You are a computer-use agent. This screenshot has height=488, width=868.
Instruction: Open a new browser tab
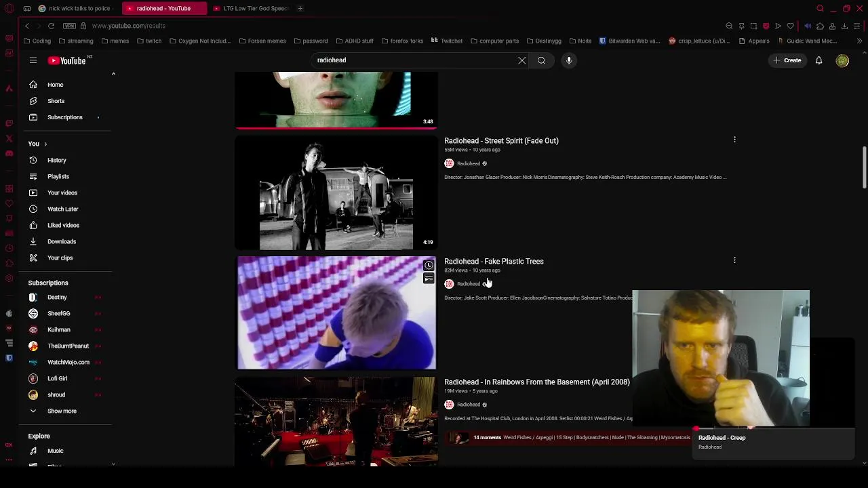pos(300,8)
